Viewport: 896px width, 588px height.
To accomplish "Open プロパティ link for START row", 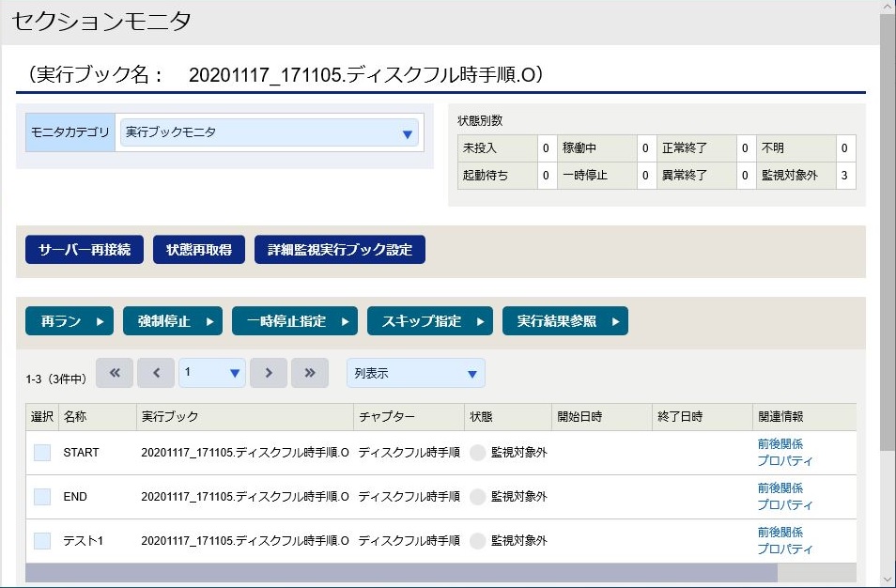I will coord(784,460).
